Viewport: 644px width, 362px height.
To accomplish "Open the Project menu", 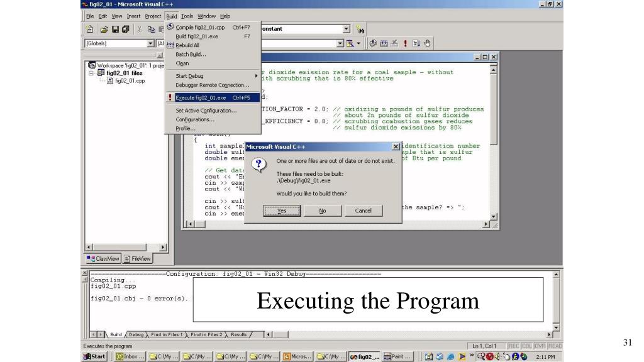I will click(153, 16).
